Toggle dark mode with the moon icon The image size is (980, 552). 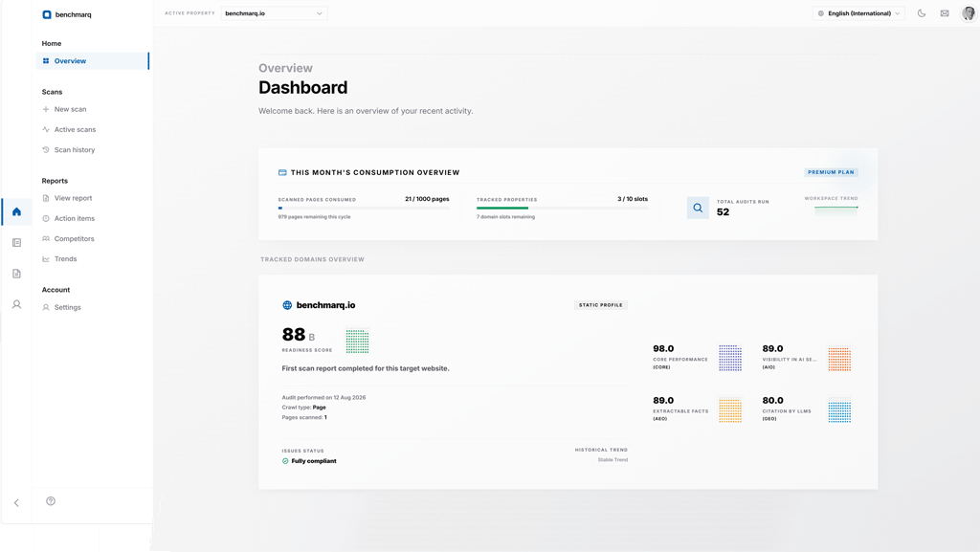coord(922,13)
